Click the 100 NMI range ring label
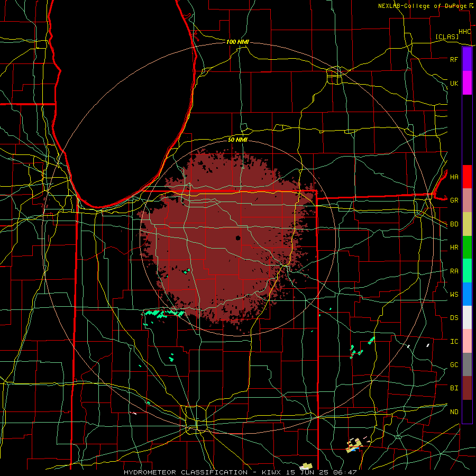Viewport: 476px width, 476px height. tap(237, 42)
